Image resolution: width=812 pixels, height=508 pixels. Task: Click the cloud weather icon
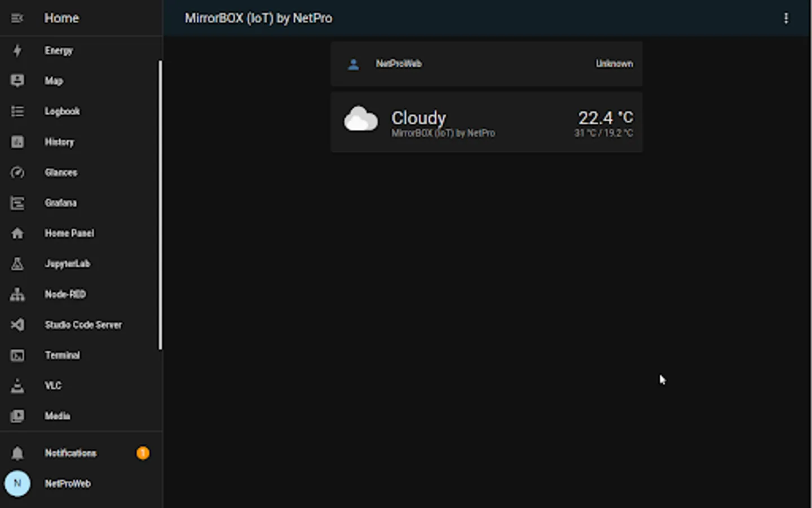click(x=361, y=119)
